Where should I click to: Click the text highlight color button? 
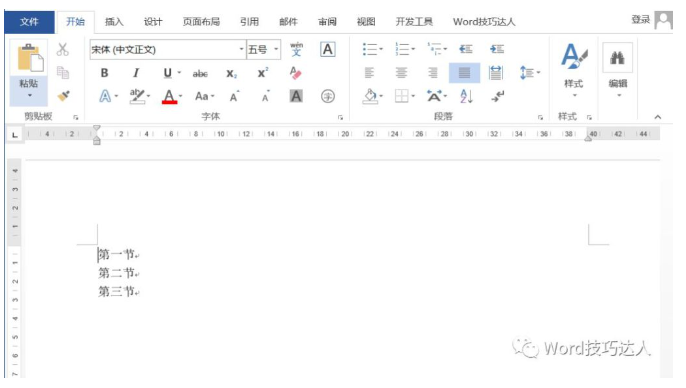pos(137,96)
